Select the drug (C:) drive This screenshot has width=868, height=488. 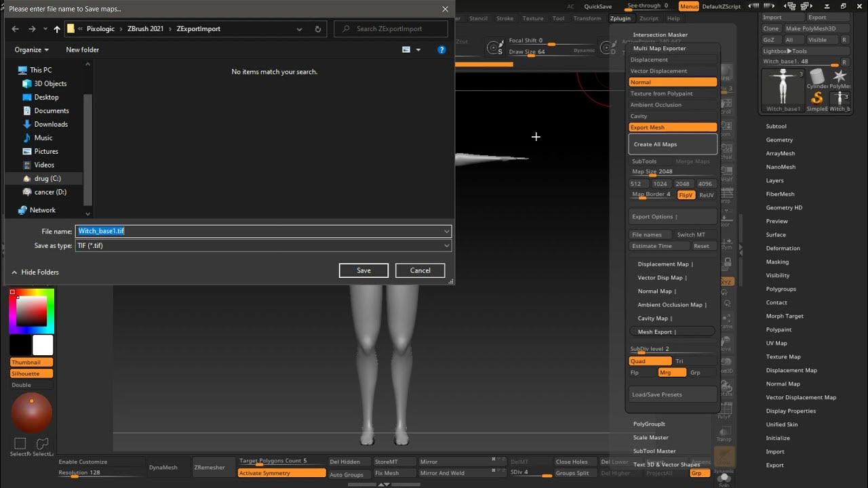(47, 178)
